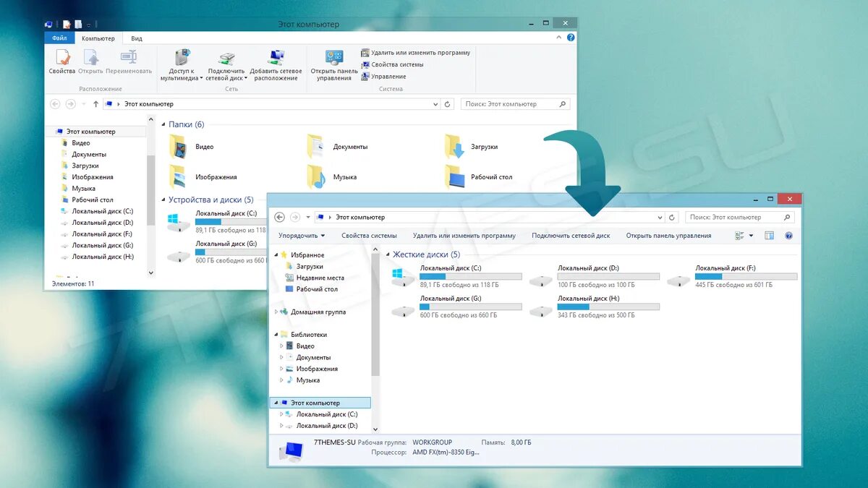The image size is (868, 488).
Task: Go up one level in back window
Action: pos(95,104)
